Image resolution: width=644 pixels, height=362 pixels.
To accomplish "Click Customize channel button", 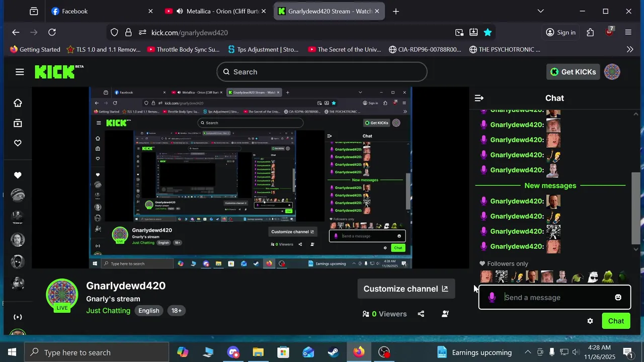I will pos(406,289).
